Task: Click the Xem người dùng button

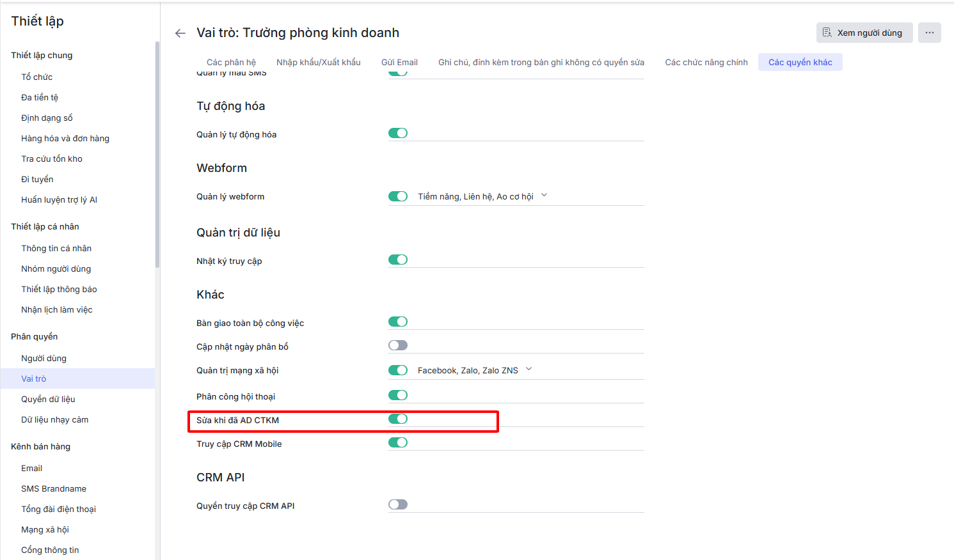Action: click(864, 33)
